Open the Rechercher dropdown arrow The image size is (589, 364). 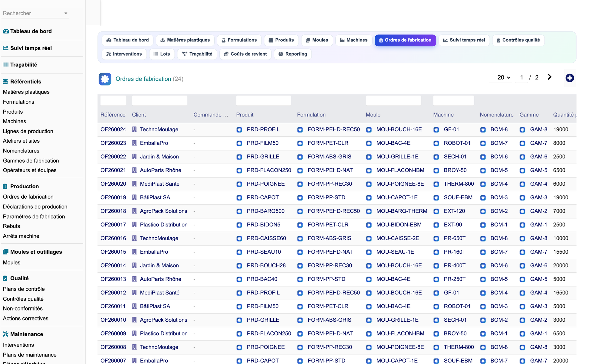pos(66,13)
